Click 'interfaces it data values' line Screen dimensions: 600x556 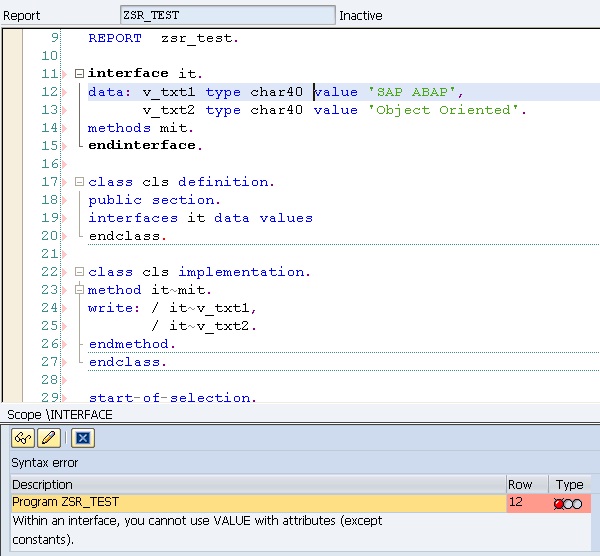(201, 218)
